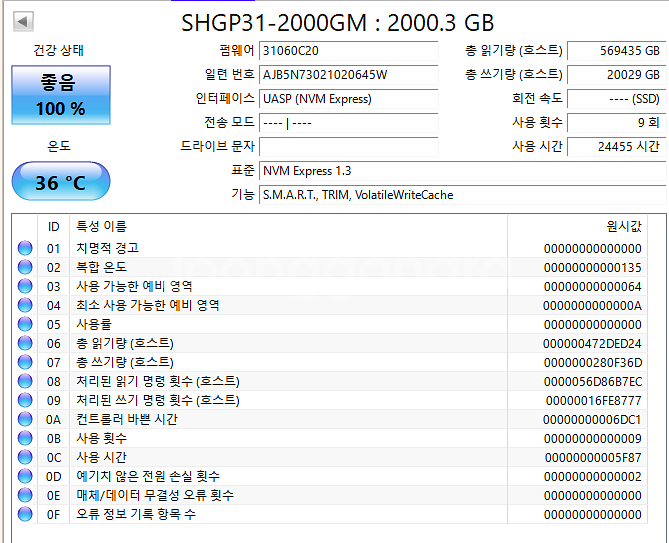The width and height of the screenshot is (669, 543).
Task: Select the 사용 횟수 table row 0B
Action: point(330,438)
